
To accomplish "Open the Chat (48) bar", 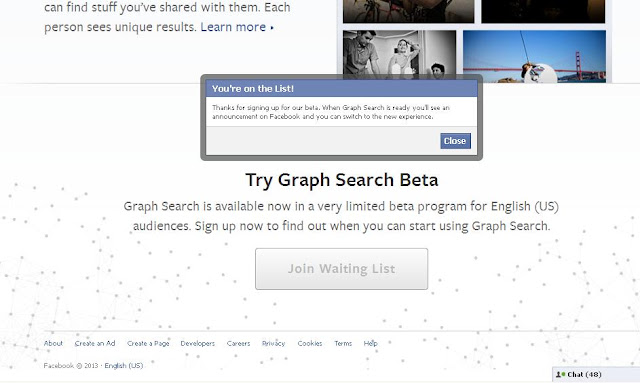I will [x=596, y=374].
